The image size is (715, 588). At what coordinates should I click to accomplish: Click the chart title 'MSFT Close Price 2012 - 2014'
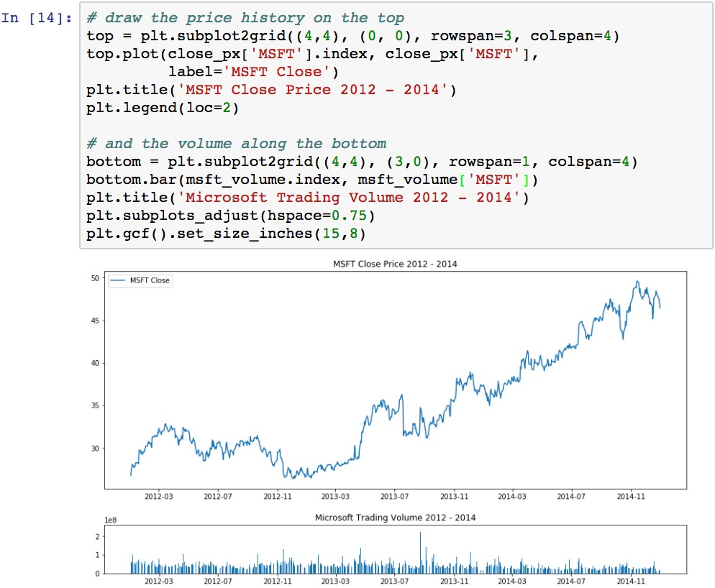pyautogui.click(x=395, y=264)
